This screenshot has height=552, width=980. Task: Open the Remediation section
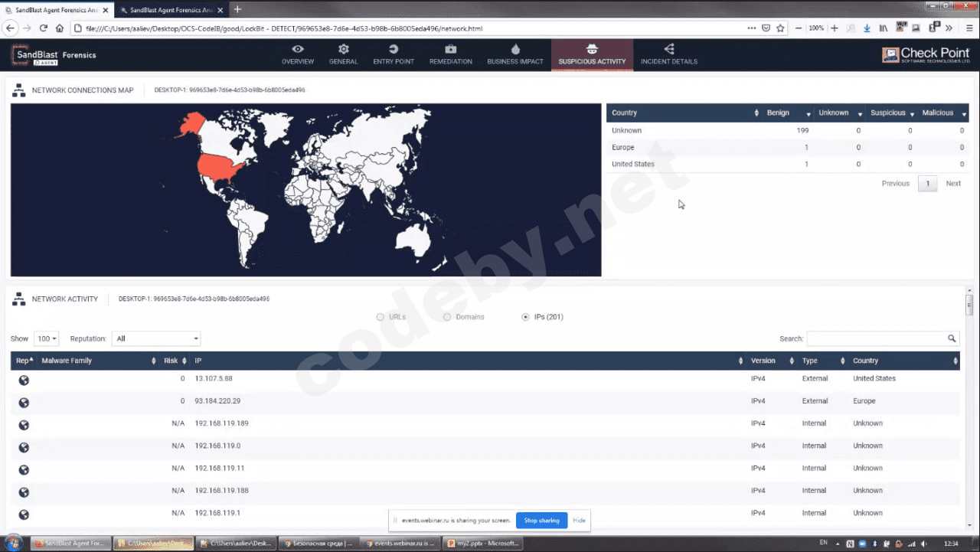(x=451, y=54)
